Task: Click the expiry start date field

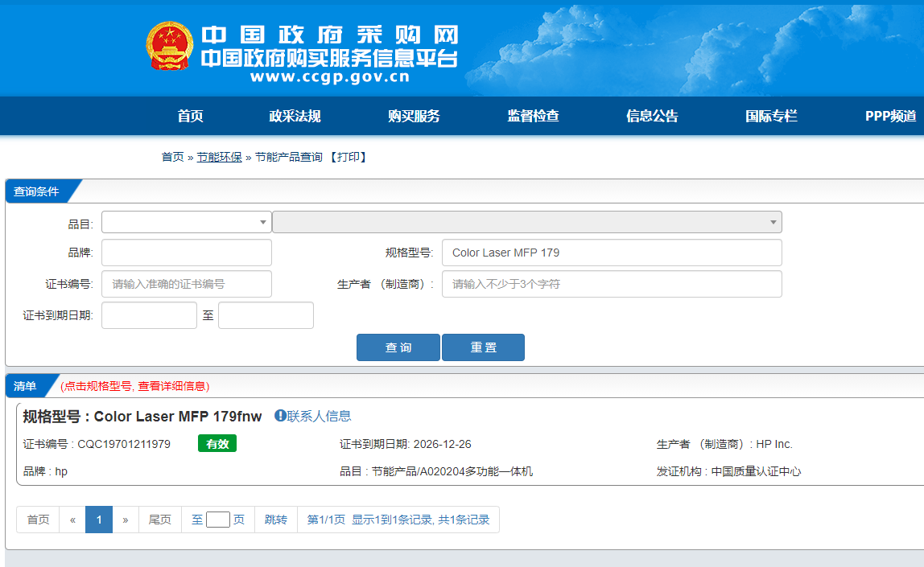Action: tap(149, 315)
